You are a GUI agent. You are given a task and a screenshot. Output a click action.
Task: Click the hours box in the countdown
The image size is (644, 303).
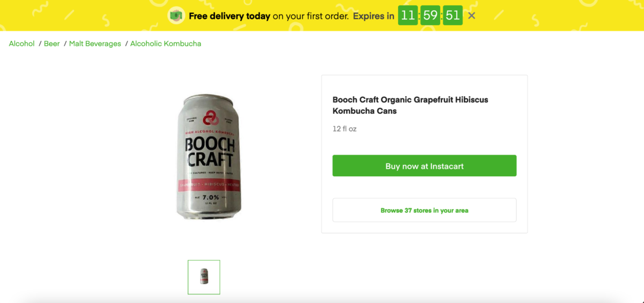(x=408, y=16)
